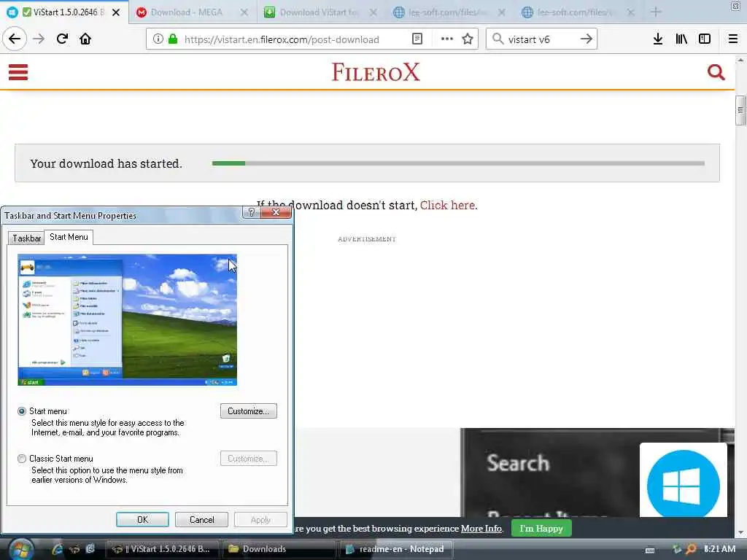Reload the current page
The width and height of the screenshot is (747, 560).
click(62, 39)
